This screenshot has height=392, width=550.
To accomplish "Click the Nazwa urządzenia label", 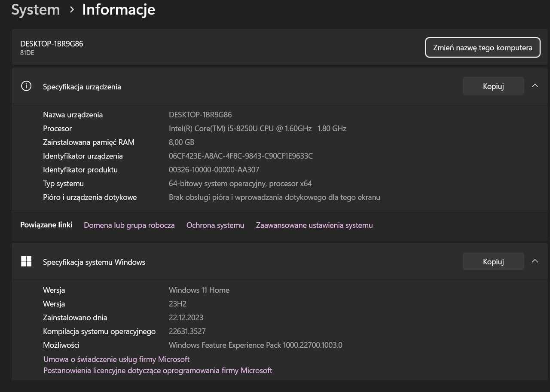I will [x=73, y=115].
